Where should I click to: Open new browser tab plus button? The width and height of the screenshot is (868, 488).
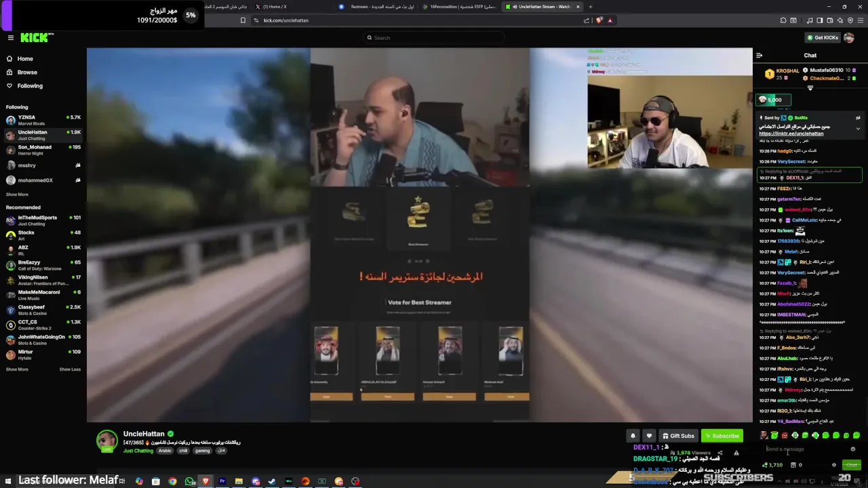click(591, 7)
